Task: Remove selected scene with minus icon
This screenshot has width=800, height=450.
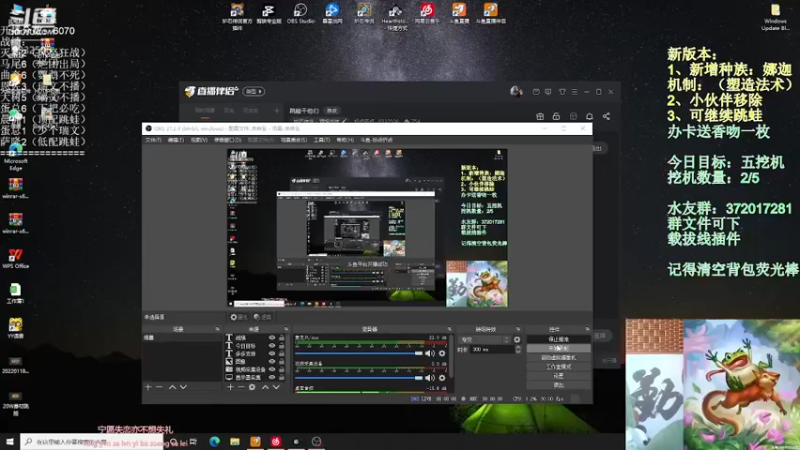Action: coord(159,387)
